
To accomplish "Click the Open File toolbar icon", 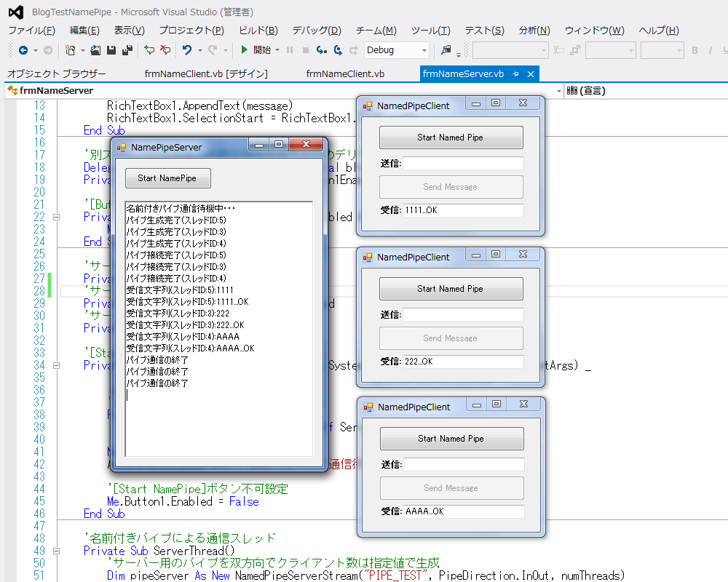I will click(x=95, y=50).
